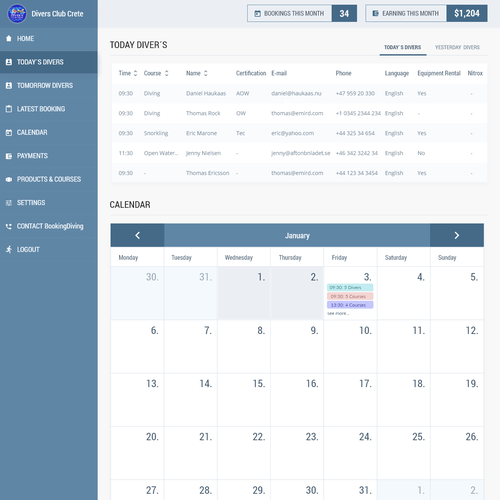
Task: Click the Equipment Rental column header
Action: coord(439,73)
